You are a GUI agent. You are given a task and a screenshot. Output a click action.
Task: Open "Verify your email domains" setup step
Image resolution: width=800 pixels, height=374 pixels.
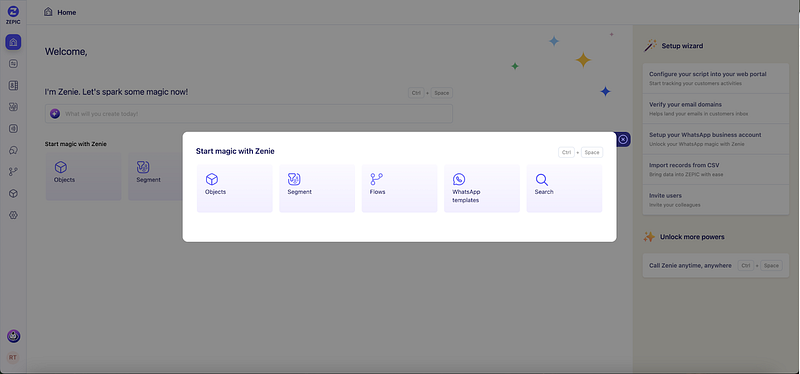click(716, 108)
